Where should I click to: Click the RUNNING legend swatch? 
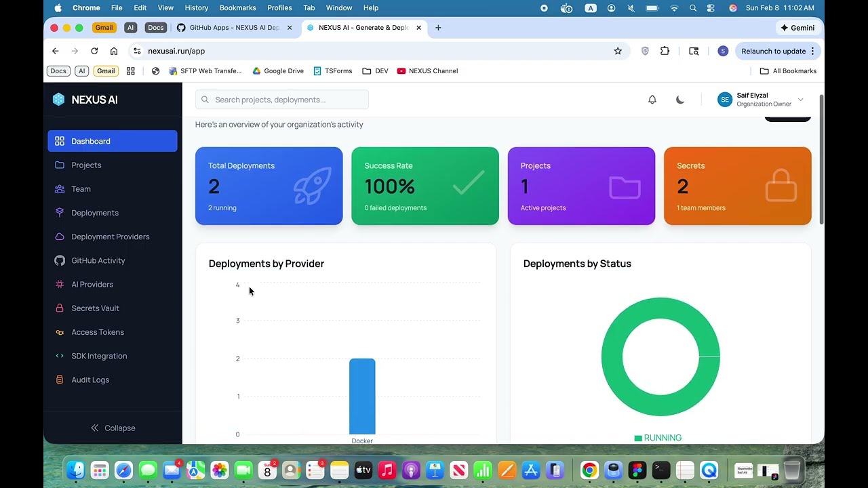(x=638, y=439)
